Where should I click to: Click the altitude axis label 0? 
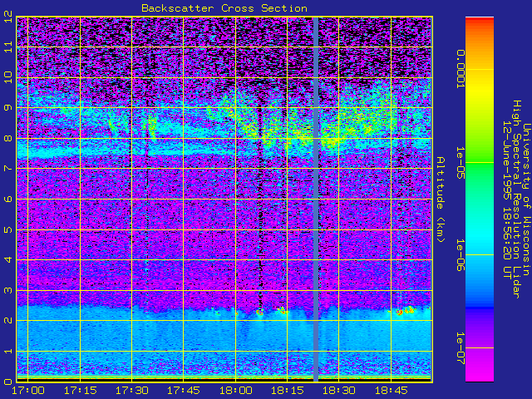click(x=9, y=382)
